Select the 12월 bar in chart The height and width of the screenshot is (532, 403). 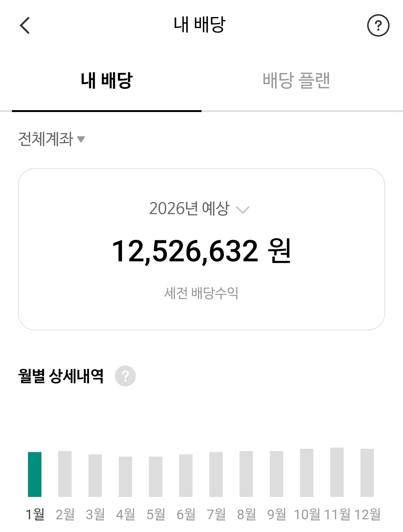[367, 473]
